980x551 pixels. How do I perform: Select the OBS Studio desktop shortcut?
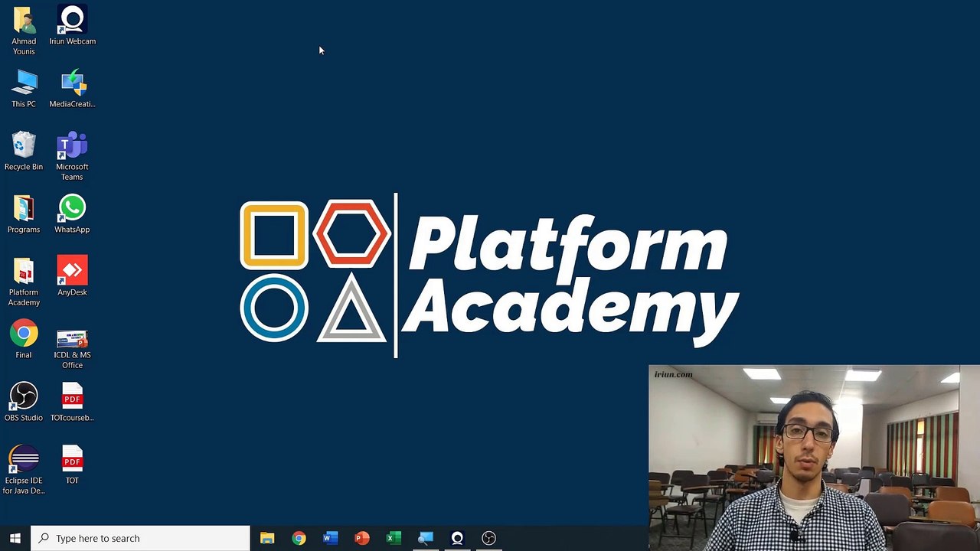(x=24, y=403)
